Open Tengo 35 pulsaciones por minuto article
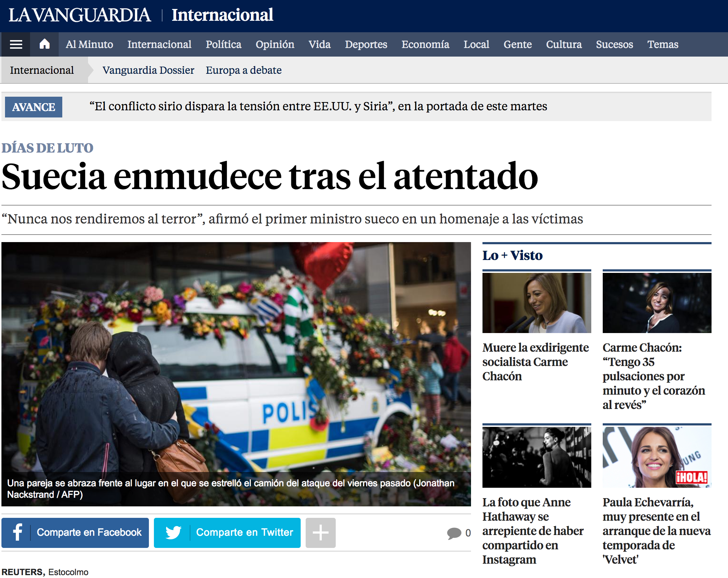This screenshot has width=728, height=578. pos(654,376)
